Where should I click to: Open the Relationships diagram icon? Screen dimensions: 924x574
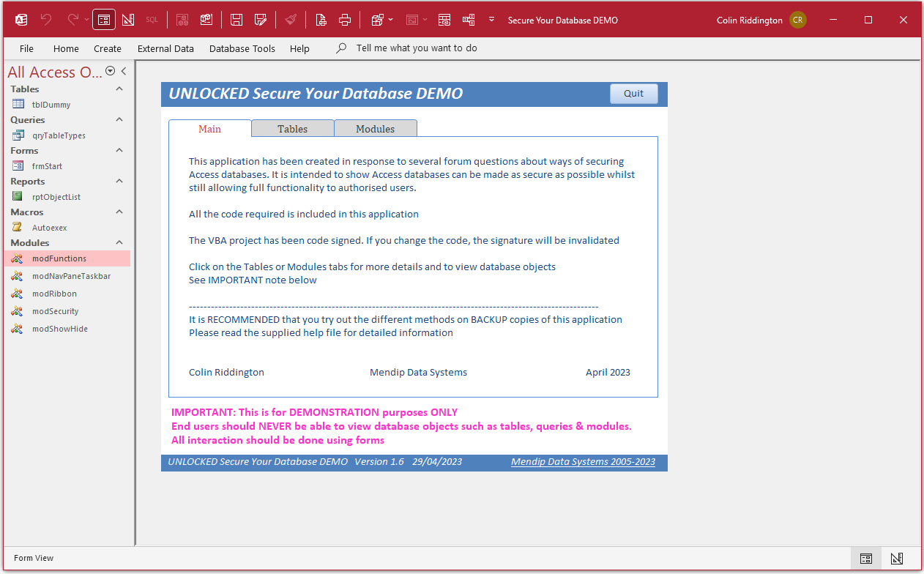pyautogui.click(x=469, y=20)
